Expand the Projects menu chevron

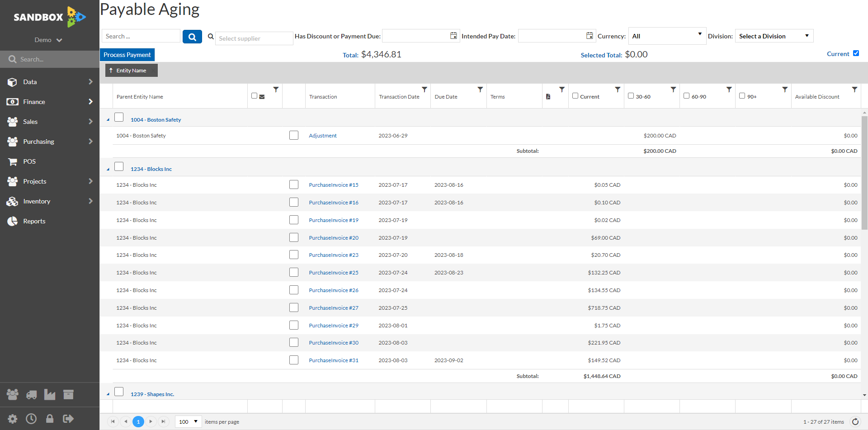90,181
